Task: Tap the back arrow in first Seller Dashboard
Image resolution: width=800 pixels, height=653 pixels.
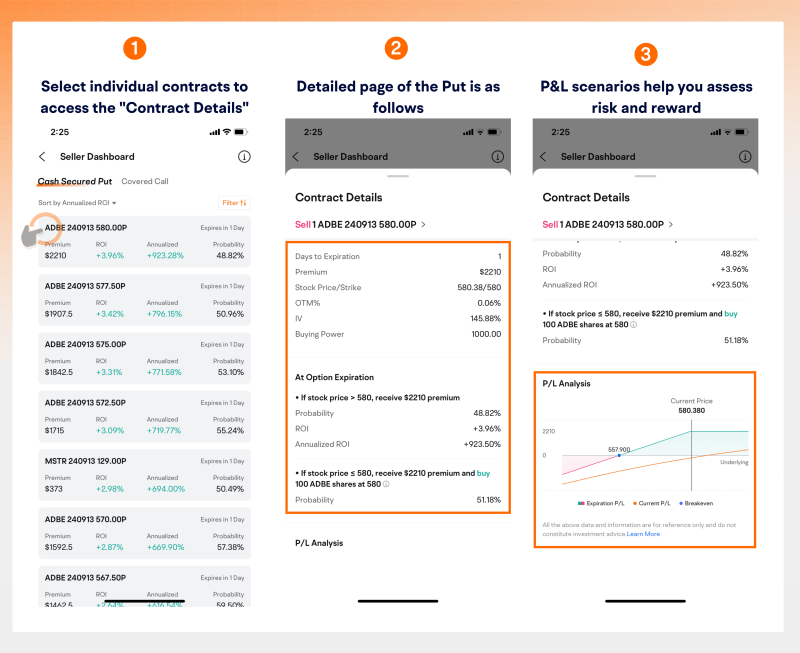Action: tap(42, 157)
